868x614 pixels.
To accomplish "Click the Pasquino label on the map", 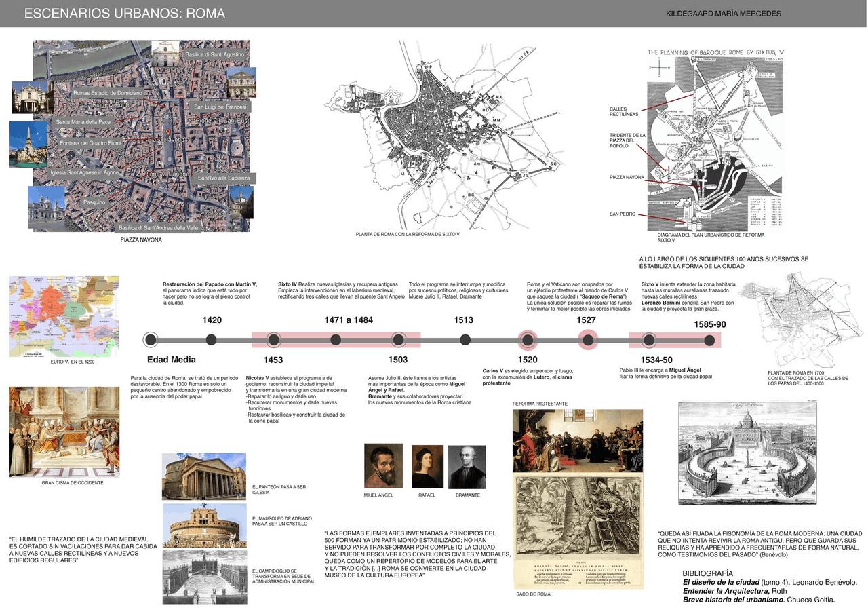I will [94, 203].
